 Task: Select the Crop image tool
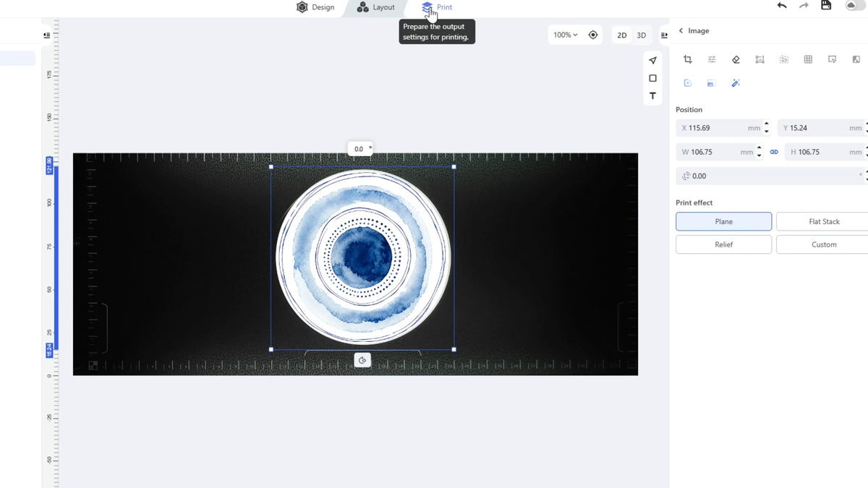tap(688, 59)
